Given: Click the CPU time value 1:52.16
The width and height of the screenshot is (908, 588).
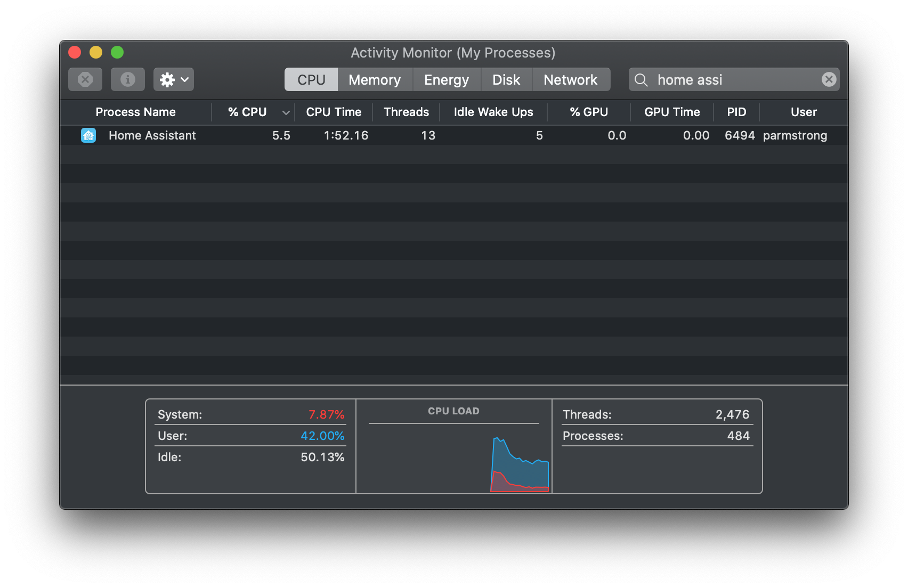Looking at the screenshot, I should tap(346, 135).
